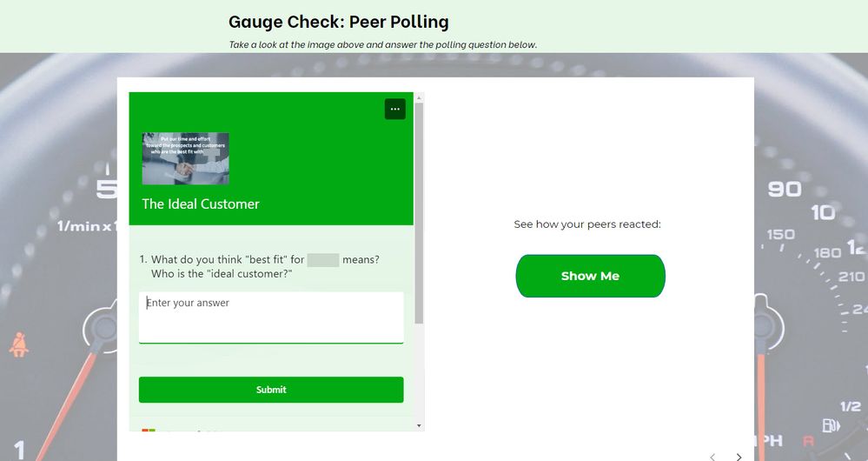Open the form's more options menu
The image size is (868, 461).
394,109
